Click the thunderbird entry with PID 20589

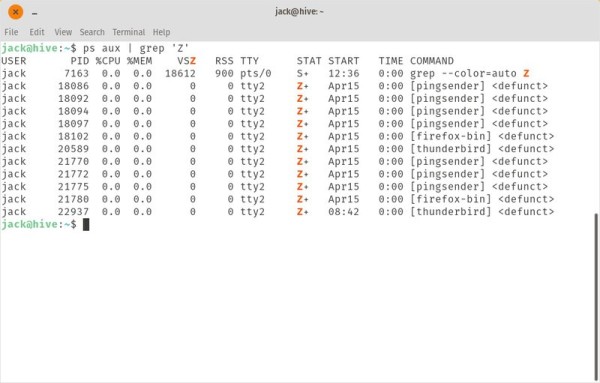[482, 149]
